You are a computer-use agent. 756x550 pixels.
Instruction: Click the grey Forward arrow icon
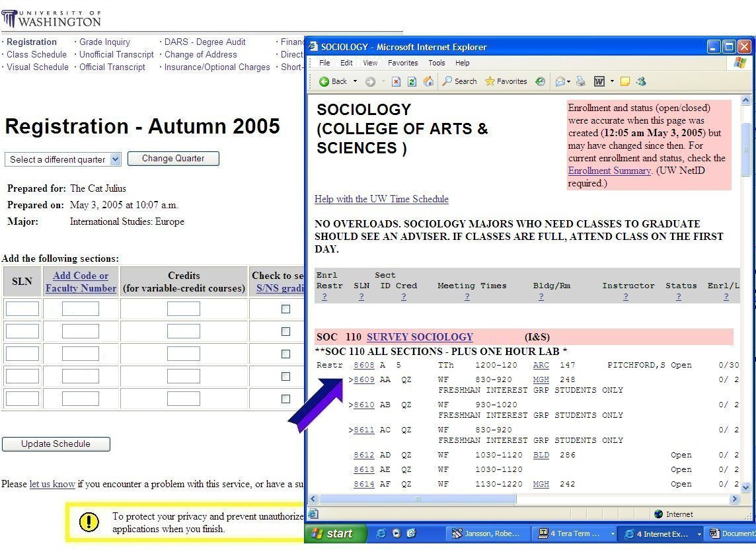point(370,81)
